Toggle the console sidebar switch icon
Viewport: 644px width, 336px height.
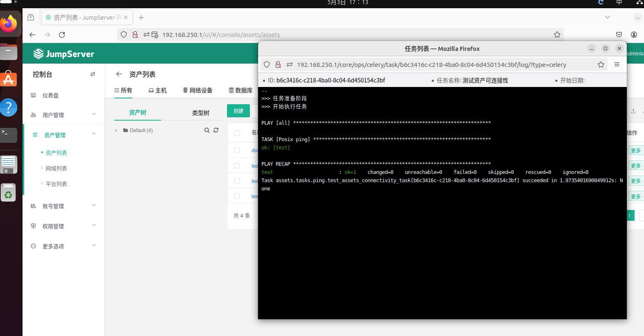point(93,74)
